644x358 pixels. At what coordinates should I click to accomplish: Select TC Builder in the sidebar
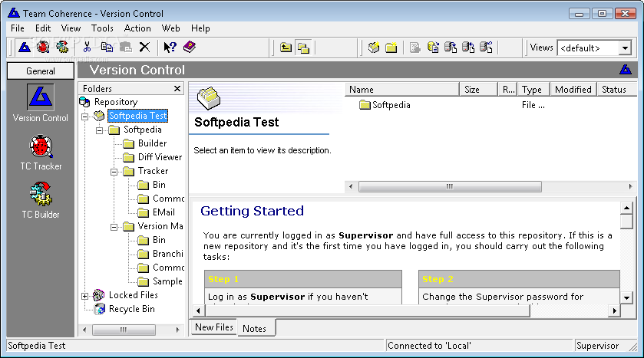pos(41,201)
